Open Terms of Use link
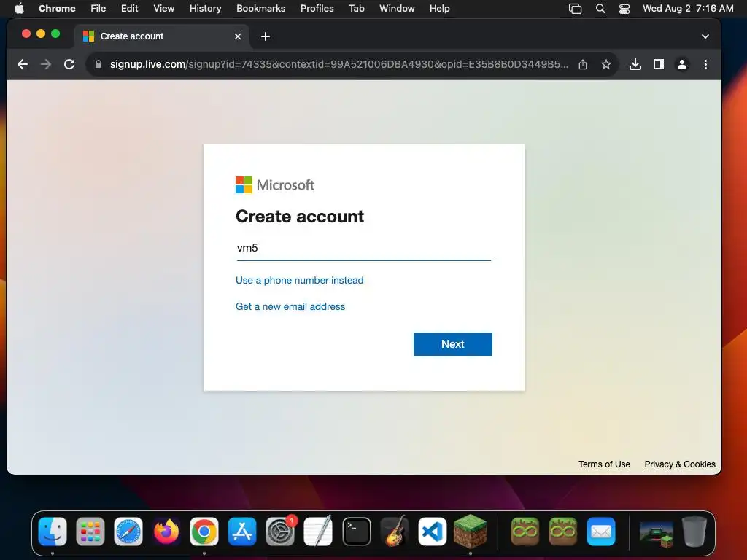Screen dimensions: 747x560 604,464
